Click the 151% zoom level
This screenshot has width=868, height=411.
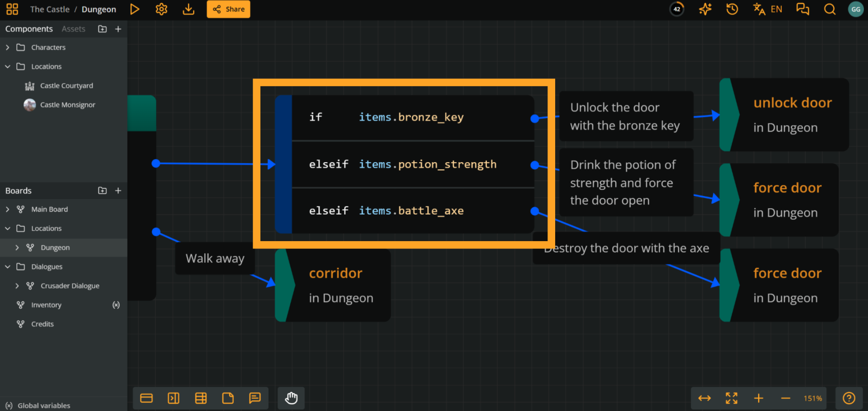812,398
